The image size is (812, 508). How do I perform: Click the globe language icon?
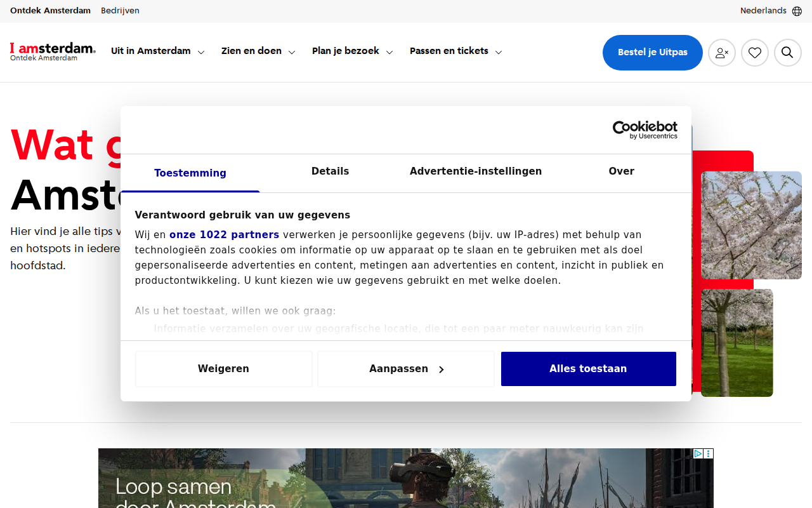pos(797,11)
